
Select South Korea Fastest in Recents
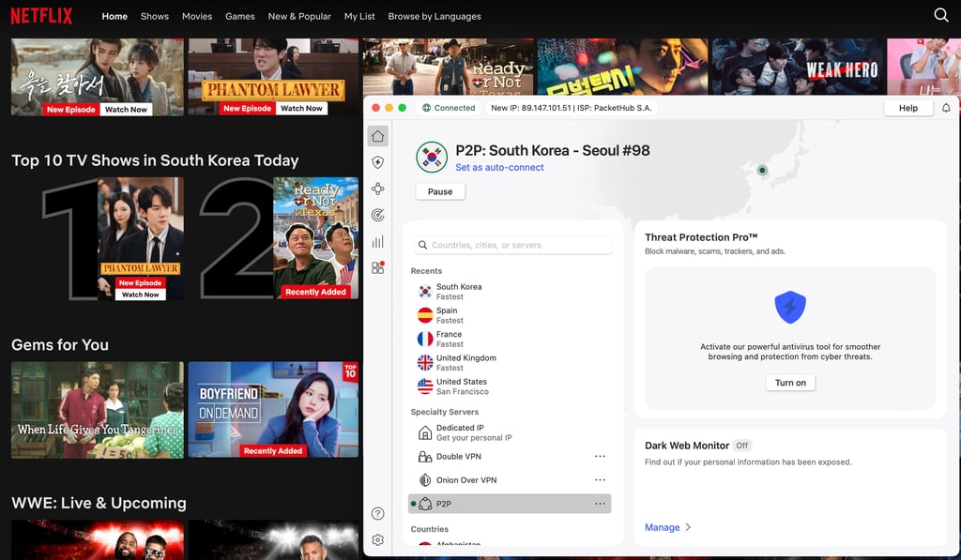tap(510, 292)
